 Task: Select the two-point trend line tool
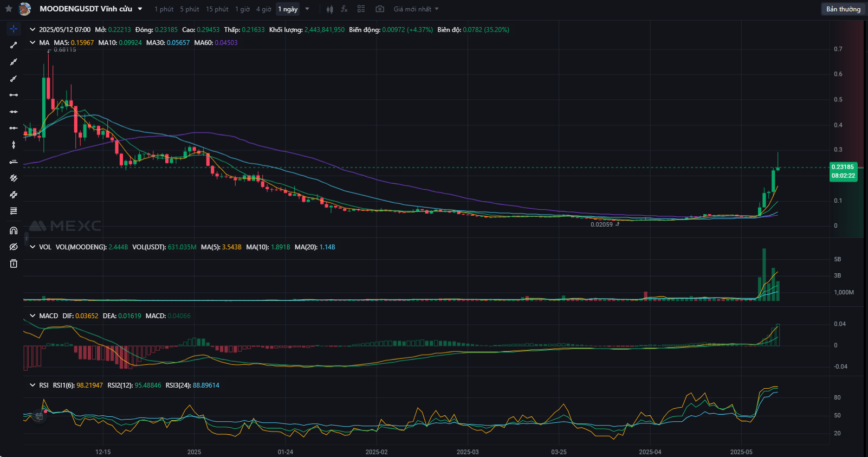coord(14,45)
